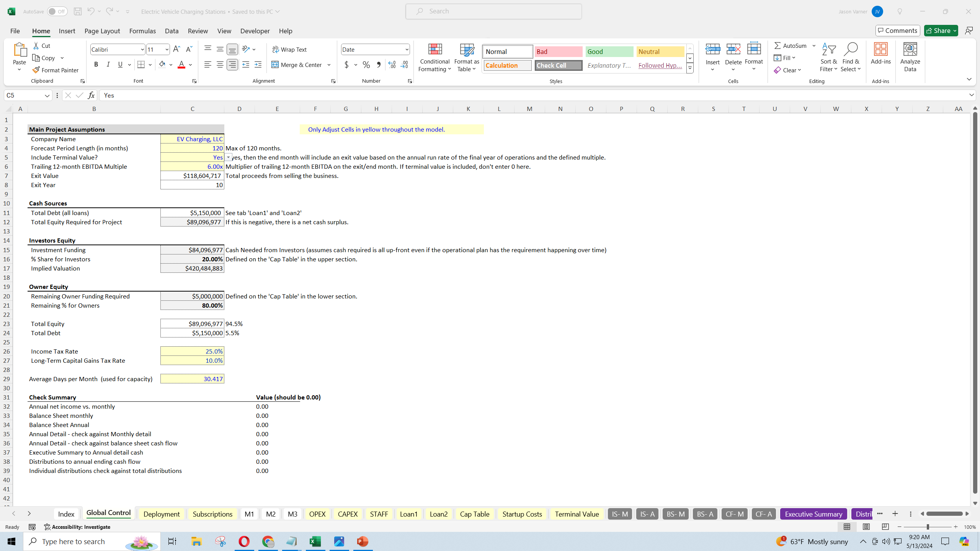Toggle Bold formatting
980x551 pixels.
click(x=96, y=65)
